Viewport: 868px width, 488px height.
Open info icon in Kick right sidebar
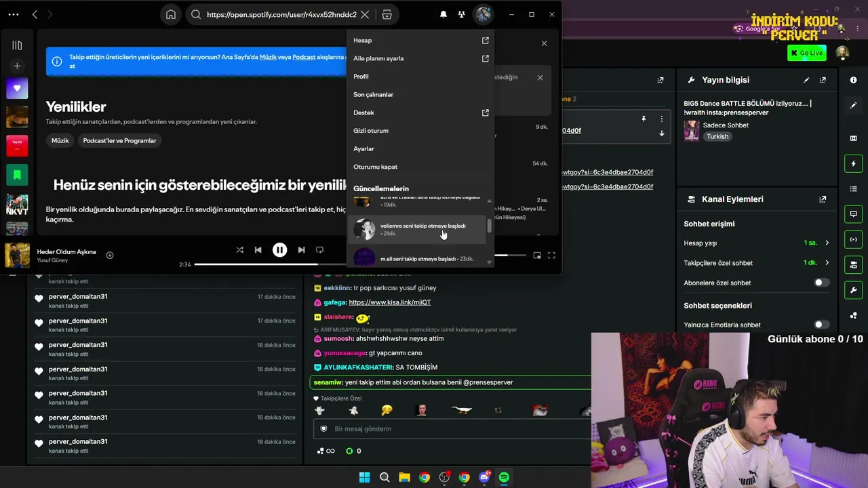[x=853, y=80]
